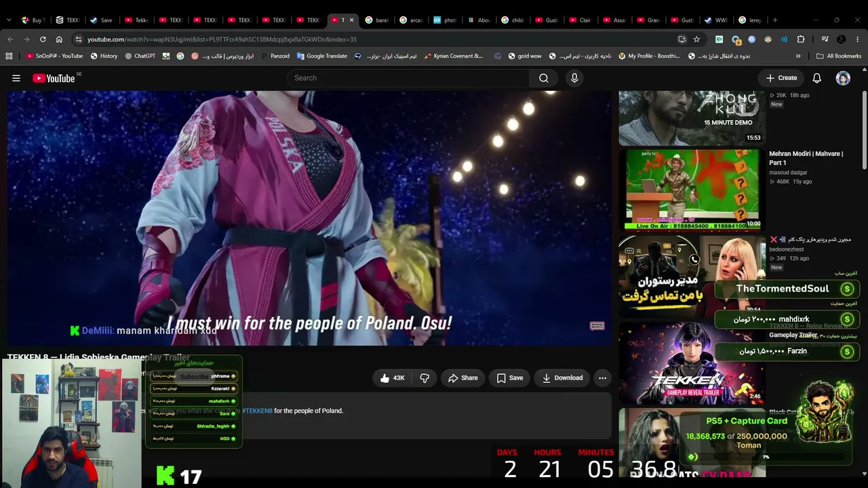Open the Zhong Kui 15 Minute Demo thumbnail
The height and width of the screenshot is (488, 868).
coord(692,119)
